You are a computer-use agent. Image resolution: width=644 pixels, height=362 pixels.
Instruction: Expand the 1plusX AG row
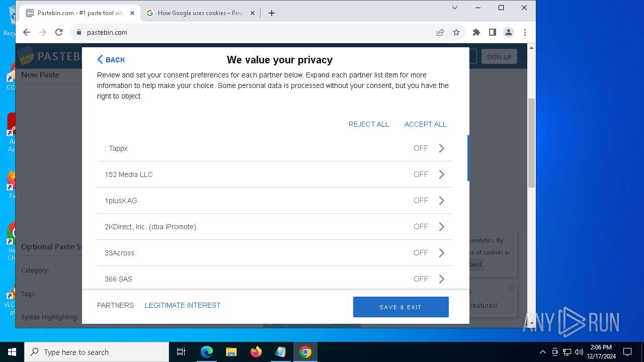(x=442, y=201)
